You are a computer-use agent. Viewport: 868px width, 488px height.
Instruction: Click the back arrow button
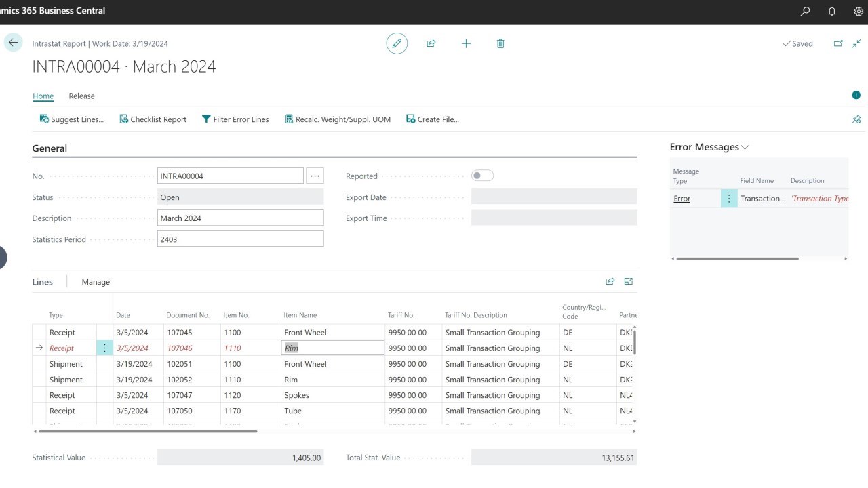click(x=13, y=43)
